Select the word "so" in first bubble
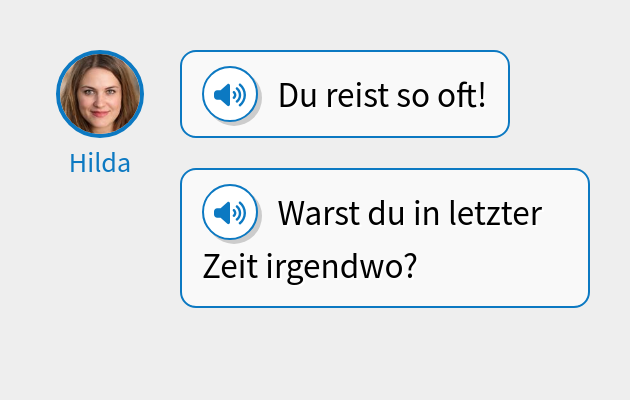 click(x=413, y=99)
